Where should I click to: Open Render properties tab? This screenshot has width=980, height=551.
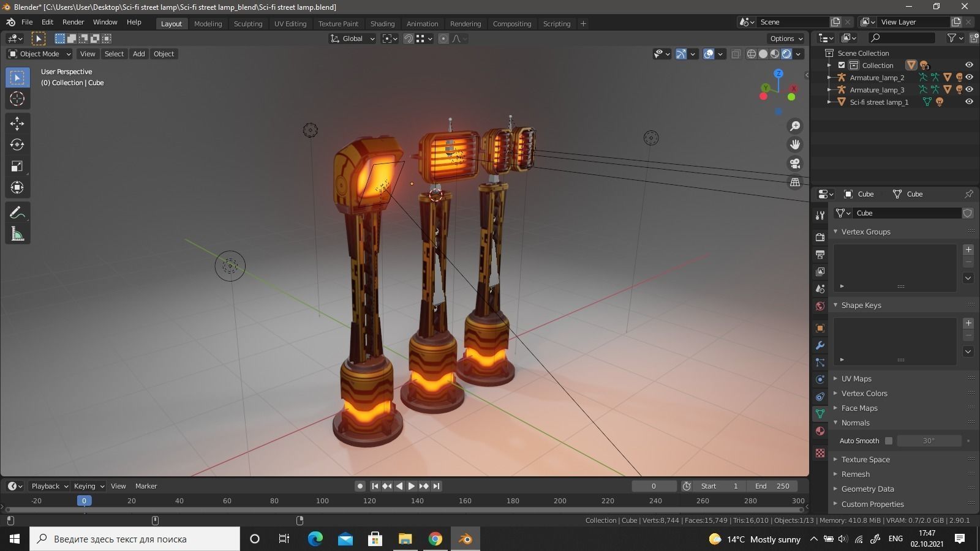pos(820,237)
